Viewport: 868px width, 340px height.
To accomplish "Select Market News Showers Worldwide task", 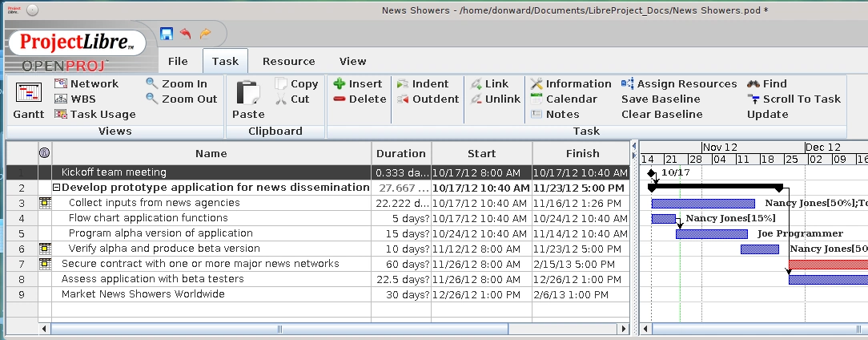I will pyautogui.click(x=143, y=294).
